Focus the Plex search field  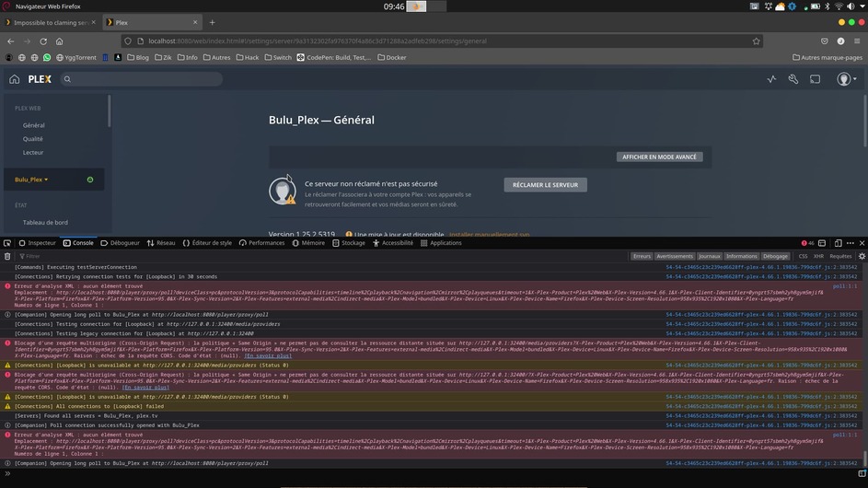pos(142,79)
